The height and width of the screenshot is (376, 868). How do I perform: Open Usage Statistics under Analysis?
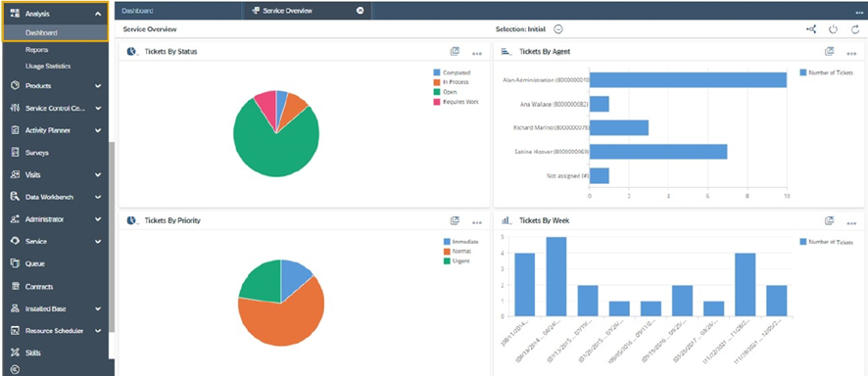tap(48, 66)
